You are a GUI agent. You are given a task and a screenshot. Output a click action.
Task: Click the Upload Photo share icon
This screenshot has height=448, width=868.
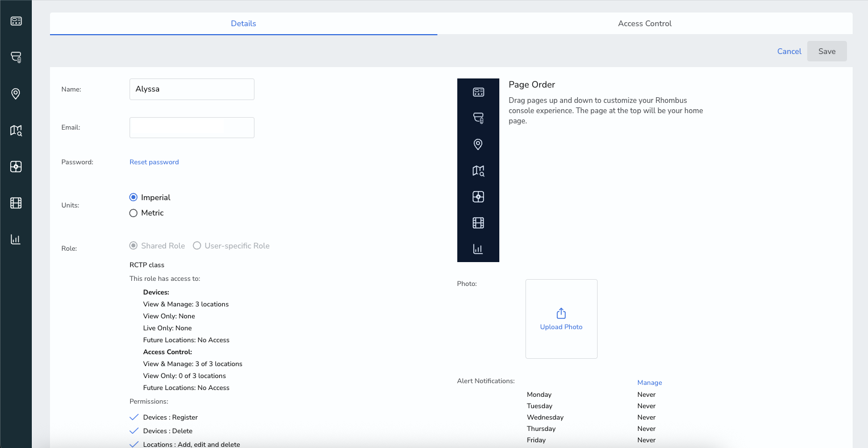[561, 313]
